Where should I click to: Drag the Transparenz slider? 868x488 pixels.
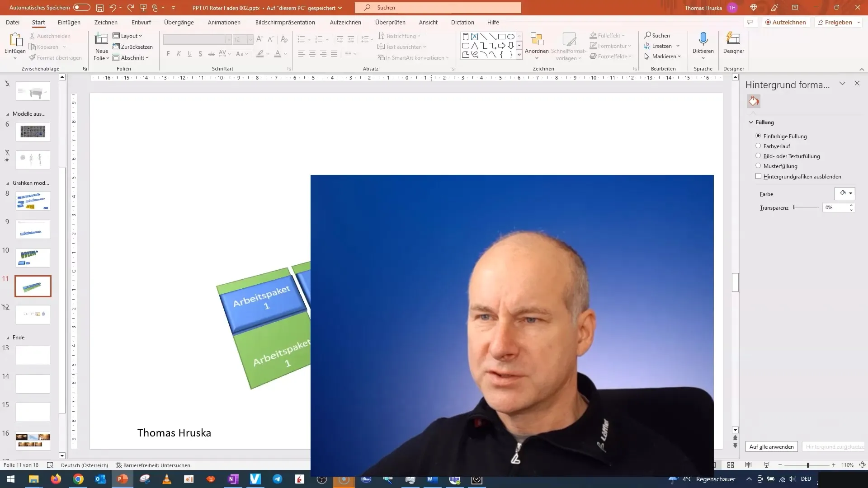pos(794,207)
